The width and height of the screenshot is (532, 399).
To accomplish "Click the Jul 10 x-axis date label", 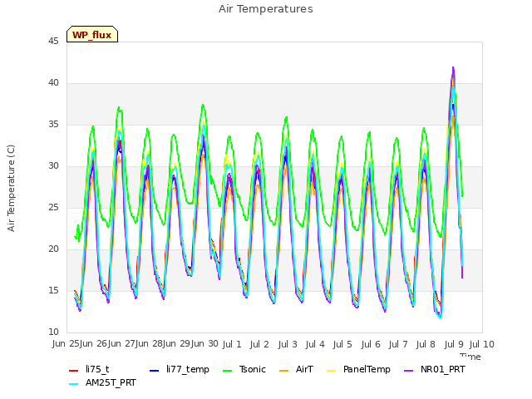I will point(482,344).
